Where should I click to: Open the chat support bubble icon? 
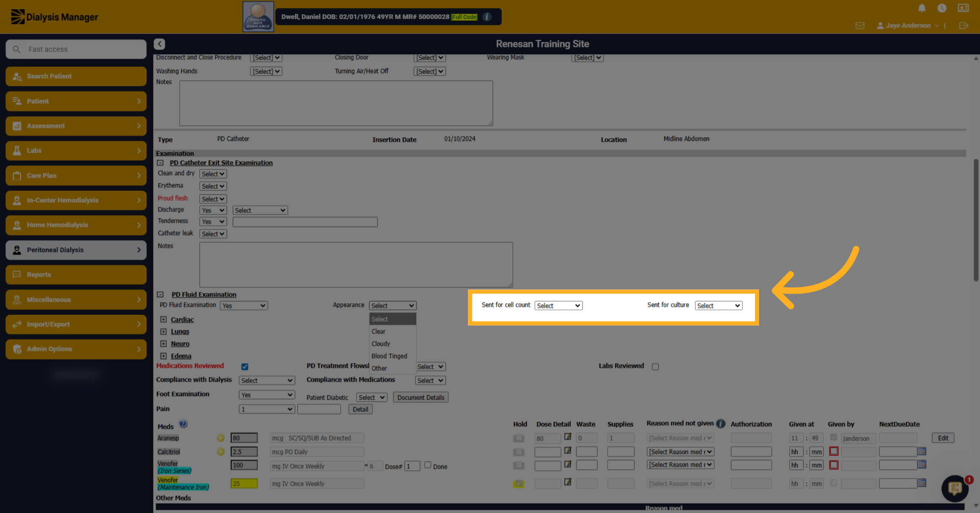tap(955, 488)
